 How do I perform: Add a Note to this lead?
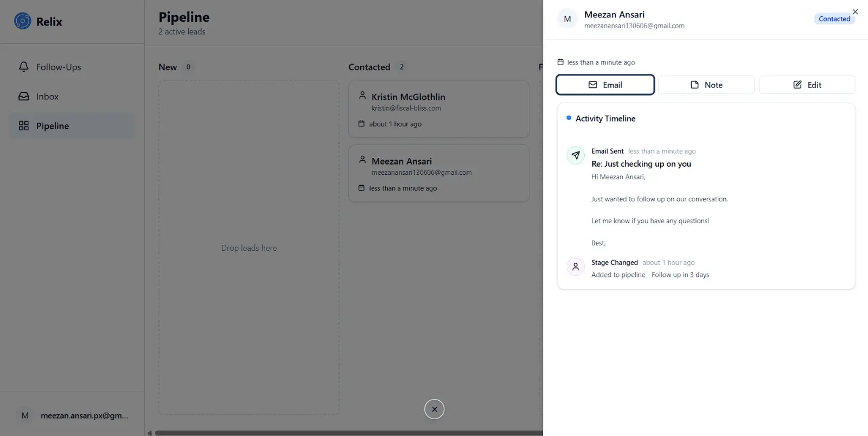pyautogui.click(x=706, y=85)
